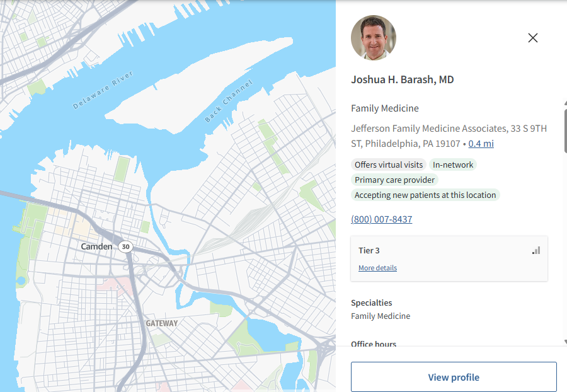Click the Offers virtual visits tag
567x392 pixels.
click(389, 164)
